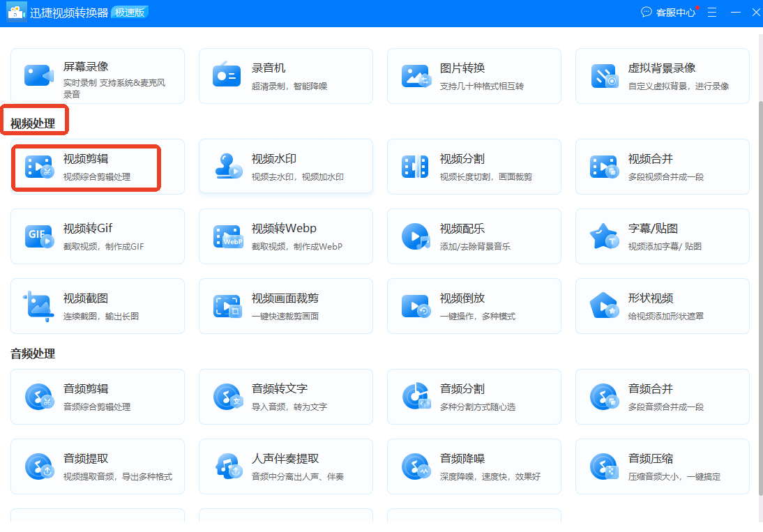Click the 视频倒放 reverse play icon
The width and height of the screenshot is (763, 532).
tap(416, 306)
